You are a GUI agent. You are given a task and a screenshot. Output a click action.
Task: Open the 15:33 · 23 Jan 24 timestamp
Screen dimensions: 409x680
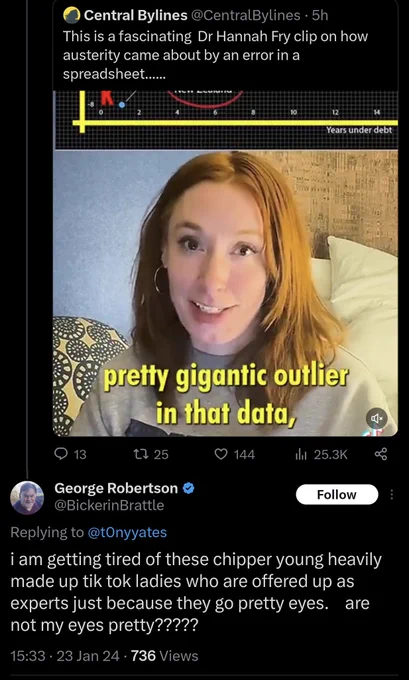[x=64, y=656]
